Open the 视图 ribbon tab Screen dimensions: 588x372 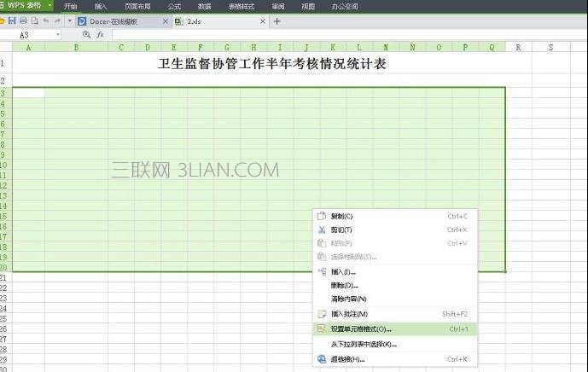(308, 6)
